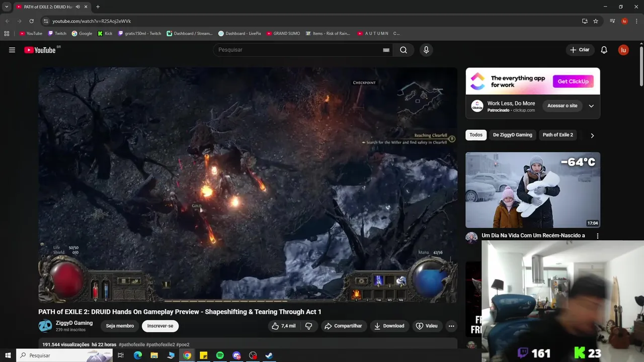This screenshot has width=644, height=362.
Task: Open the YouTube account avatar menu
Action: (x=623, y=50)
